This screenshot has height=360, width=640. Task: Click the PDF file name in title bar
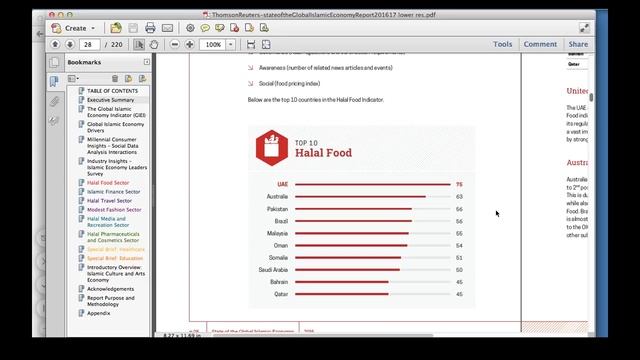323,15
